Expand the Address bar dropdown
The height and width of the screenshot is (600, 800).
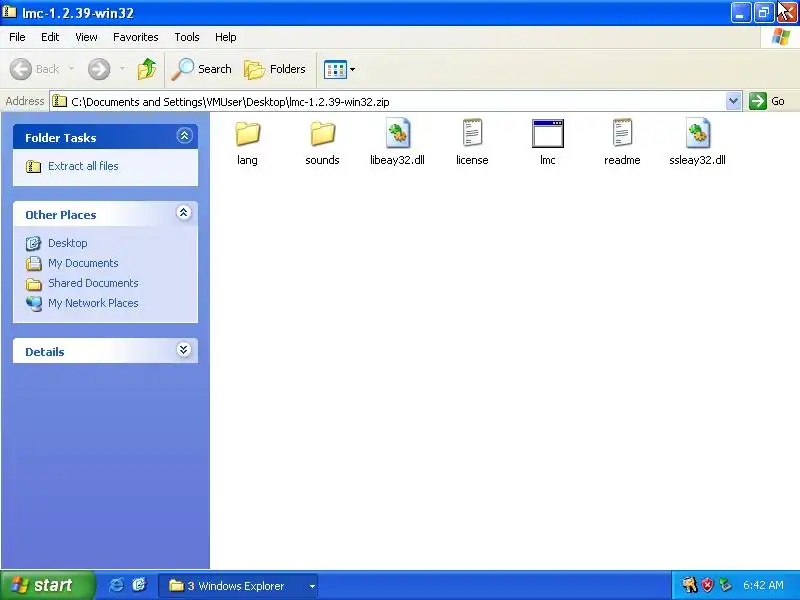pos(733,101)
